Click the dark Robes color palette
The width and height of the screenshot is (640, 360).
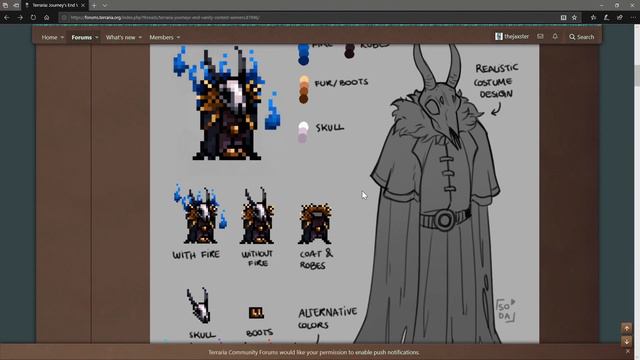pos(349,51)
